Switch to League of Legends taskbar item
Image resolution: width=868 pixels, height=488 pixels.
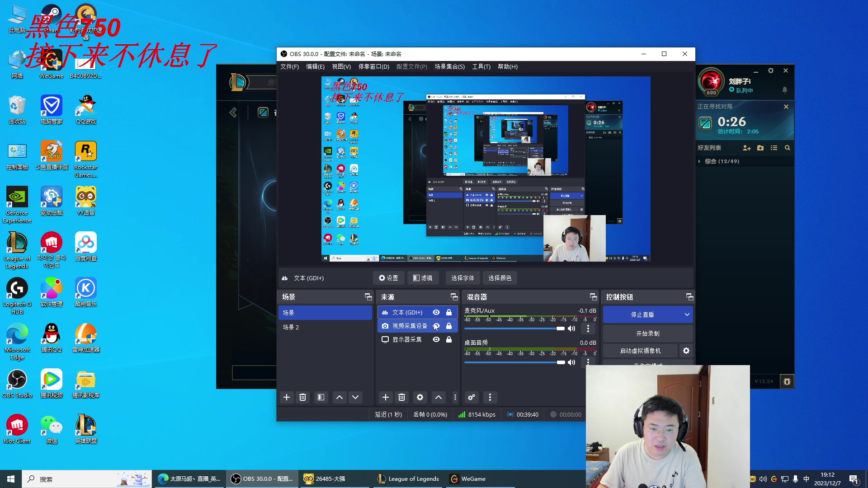point(408,479)
